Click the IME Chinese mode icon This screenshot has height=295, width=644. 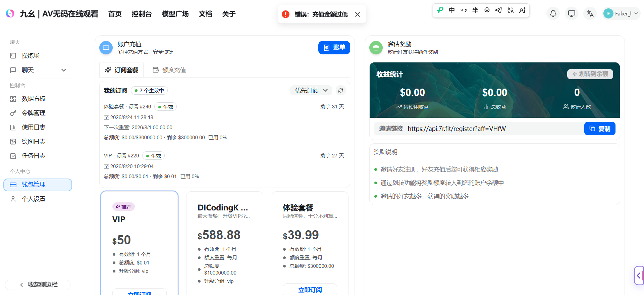tap(452, 10)
